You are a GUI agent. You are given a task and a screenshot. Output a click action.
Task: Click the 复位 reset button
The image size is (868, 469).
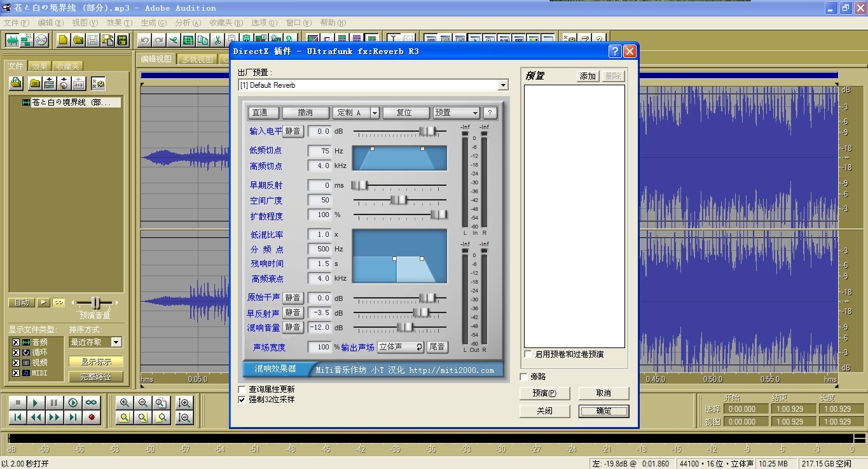[406, 113]
